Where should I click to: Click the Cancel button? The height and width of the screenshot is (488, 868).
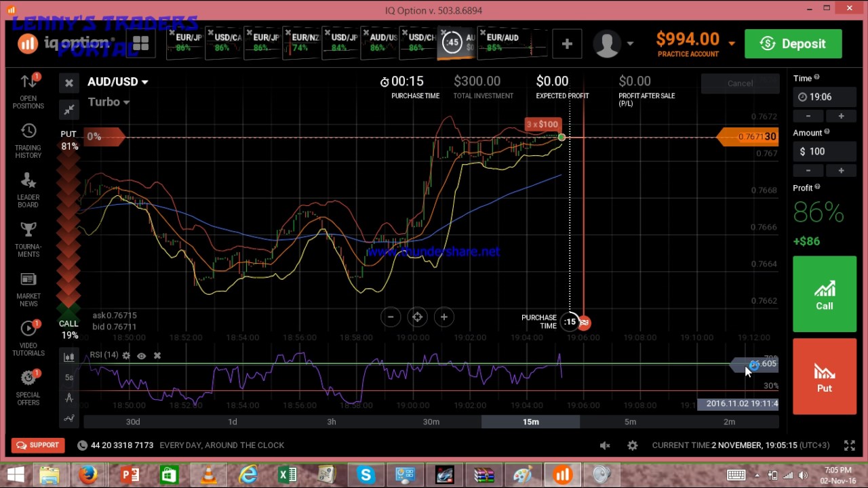(740, 83)
